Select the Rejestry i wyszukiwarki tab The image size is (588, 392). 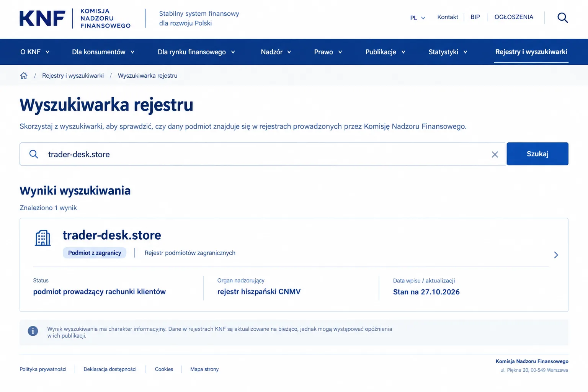coord(531,52)
